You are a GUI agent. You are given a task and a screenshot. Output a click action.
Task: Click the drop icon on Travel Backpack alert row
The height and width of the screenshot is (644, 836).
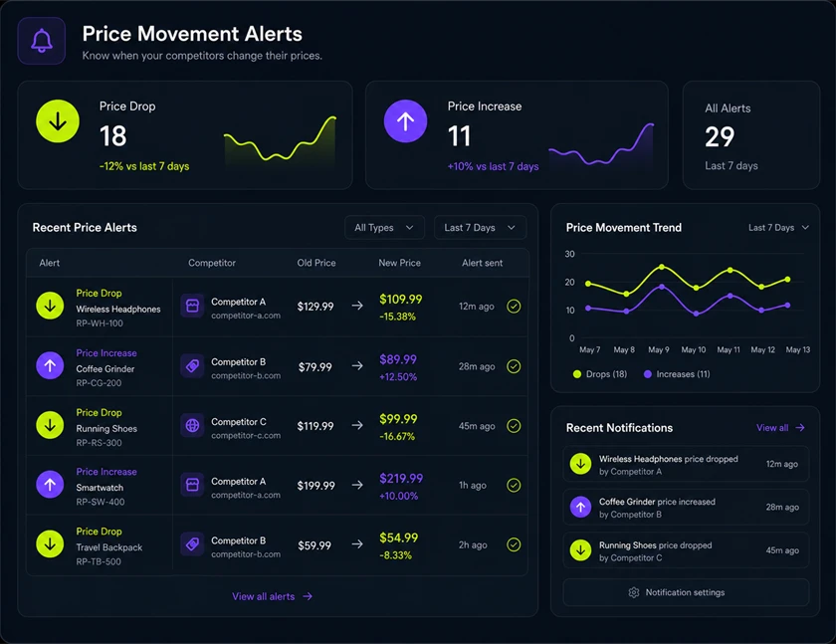(x=50, y=544)
